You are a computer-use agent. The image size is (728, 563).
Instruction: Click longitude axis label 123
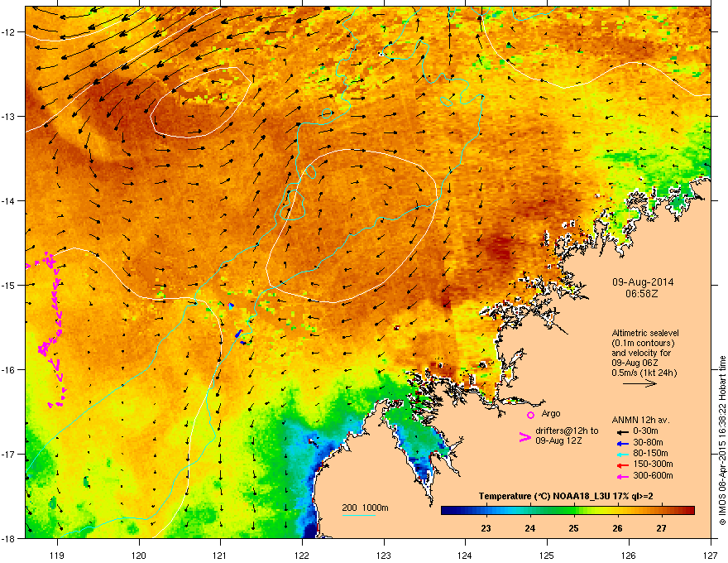point(384,555)
